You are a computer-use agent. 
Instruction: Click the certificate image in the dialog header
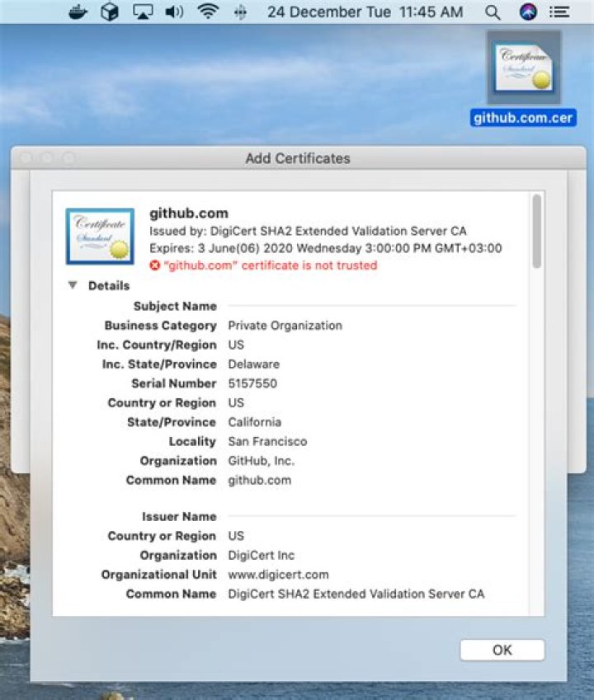click(x=100, y=236)
